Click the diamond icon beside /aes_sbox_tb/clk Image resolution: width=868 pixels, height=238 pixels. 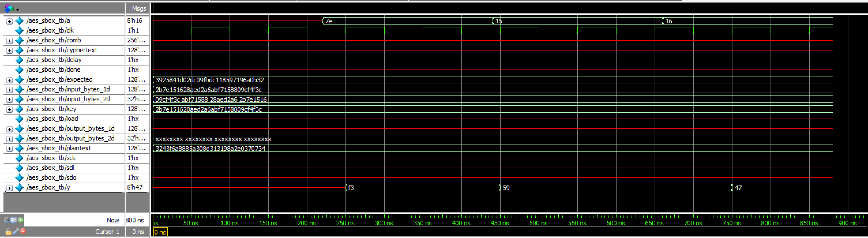[20, 31]
